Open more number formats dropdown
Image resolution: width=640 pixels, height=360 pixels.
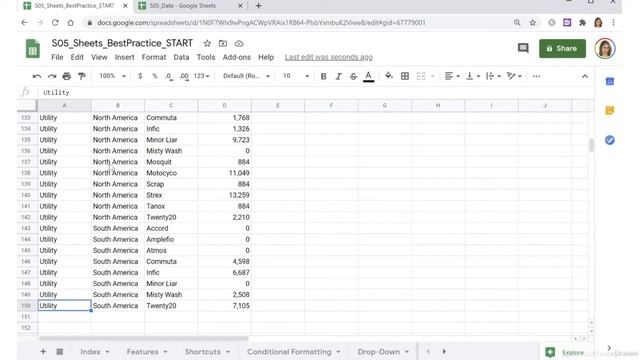click(x=201, y=76)
